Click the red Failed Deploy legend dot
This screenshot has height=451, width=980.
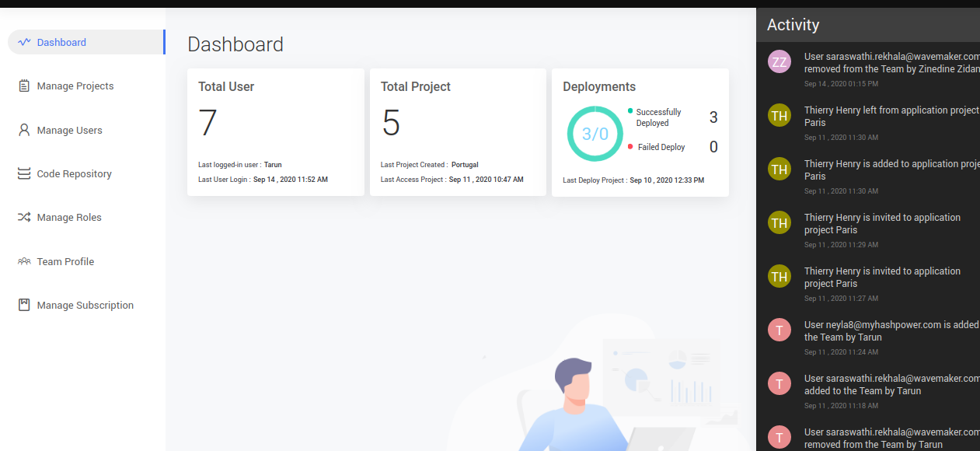tap(630, 146)
